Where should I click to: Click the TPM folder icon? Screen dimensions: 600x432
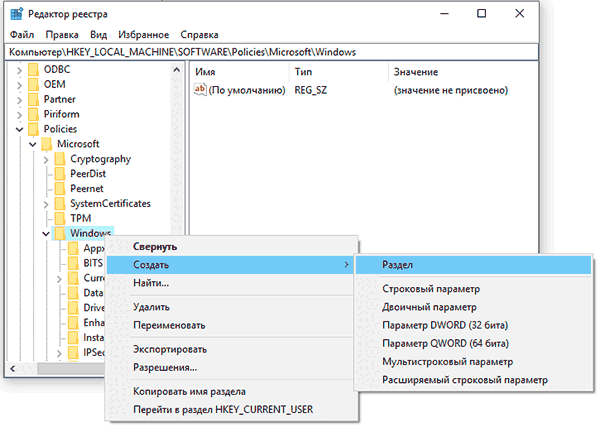click(60, 219)
